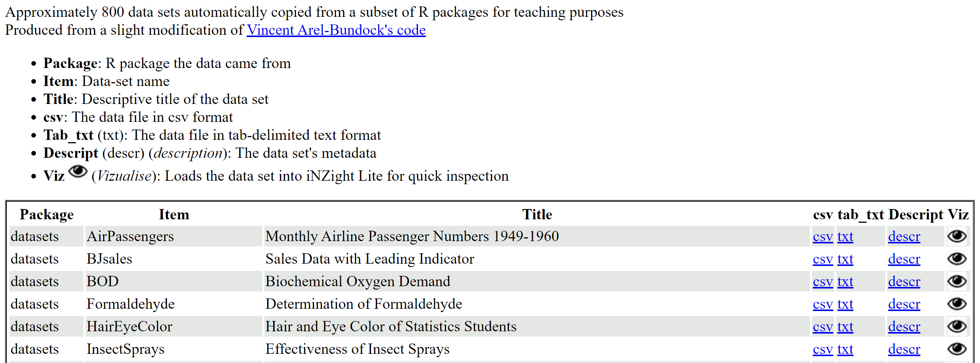Image resolution: width=980 pixels, height=363 pixels.
Task: Click the BOD csv link
Action: click(x=823, y=282)
